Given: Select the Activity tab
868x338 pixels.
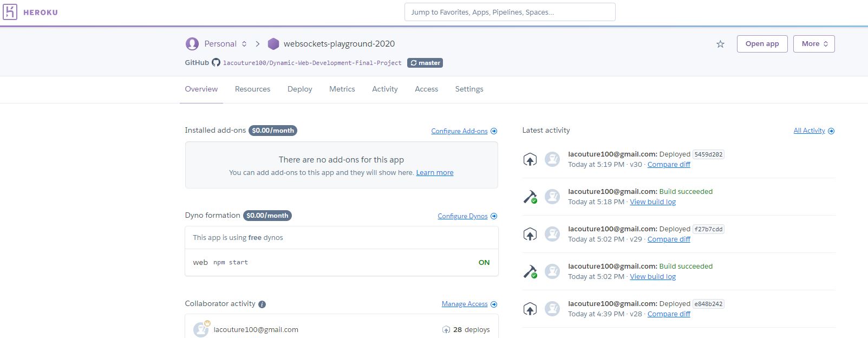Looking at the screenshot, I should pos(385,89).
